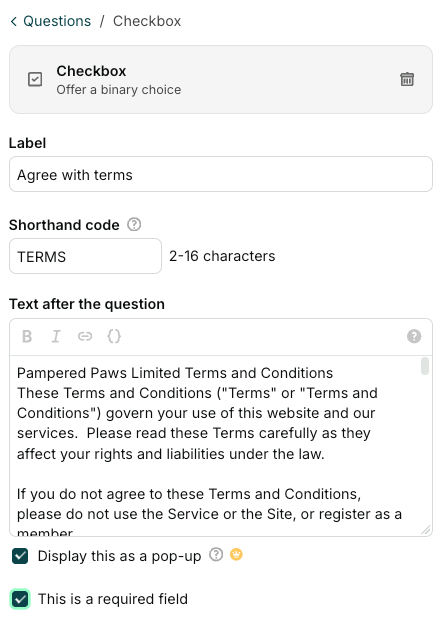Viewport: 441px width, 633px height.
Task: Open Shorthand code help tooltip
Action: (x=134, y=224)
